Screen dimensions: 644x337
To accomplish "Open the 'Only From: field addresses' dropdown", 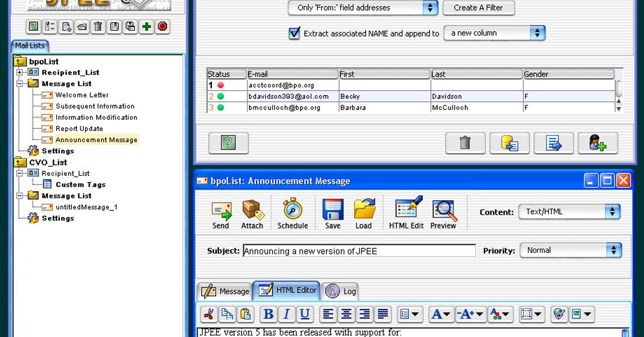I will pyautogui.click(x=363, y=8).
